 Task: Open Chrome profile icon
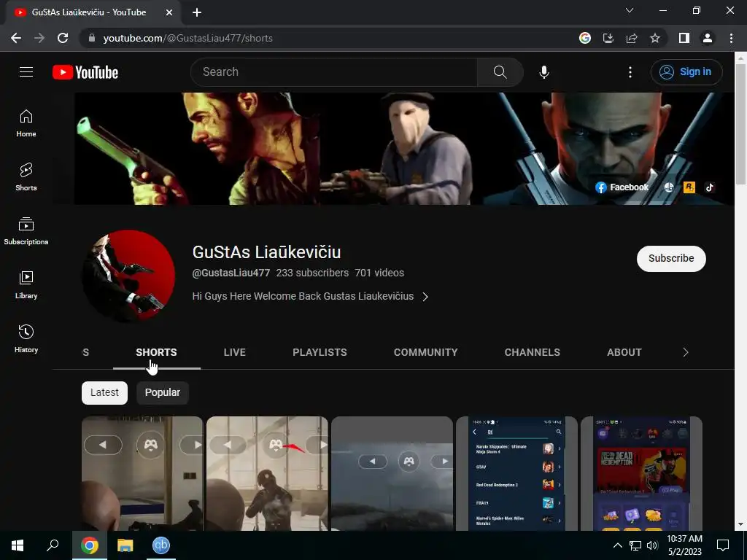pos(708,38)
